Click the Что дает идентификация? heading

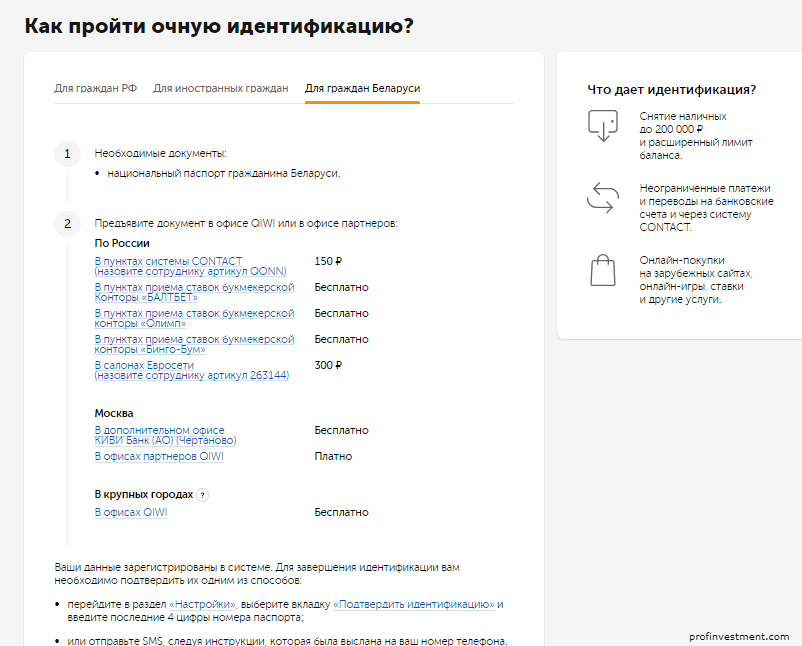(672, 90)
